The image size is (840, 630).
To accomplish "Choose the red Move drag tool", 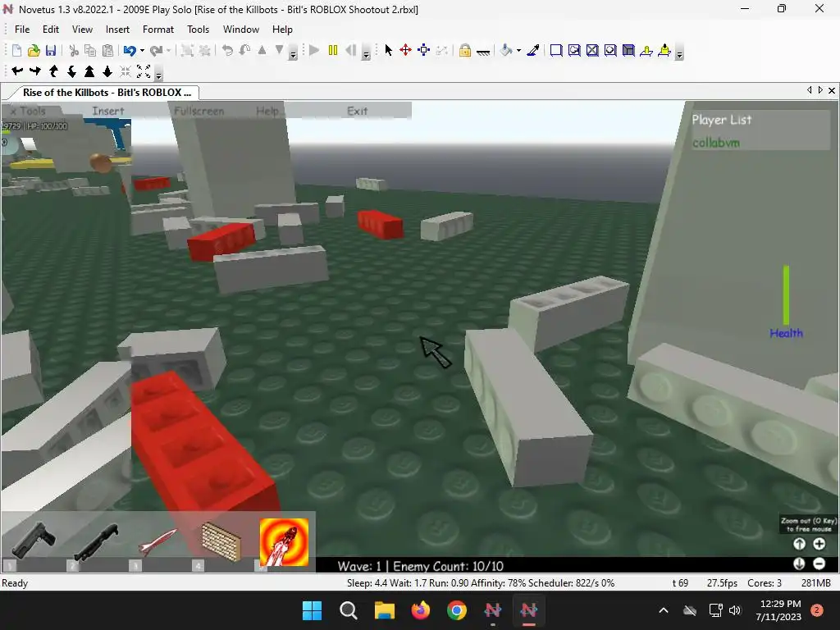I will [x=405, y=50].
